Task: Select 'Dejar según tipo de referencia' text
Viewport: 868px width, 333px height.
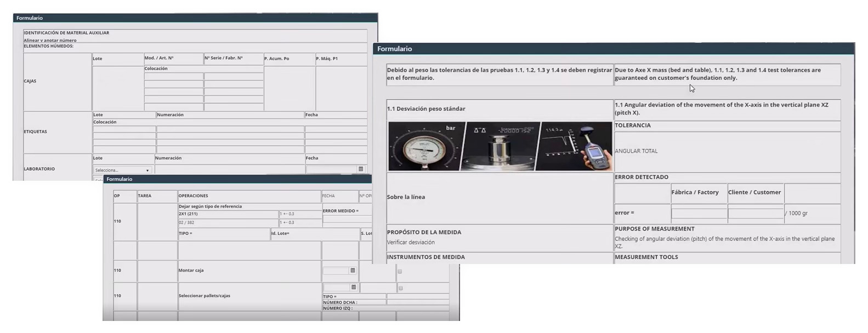Action: point(210,206)
